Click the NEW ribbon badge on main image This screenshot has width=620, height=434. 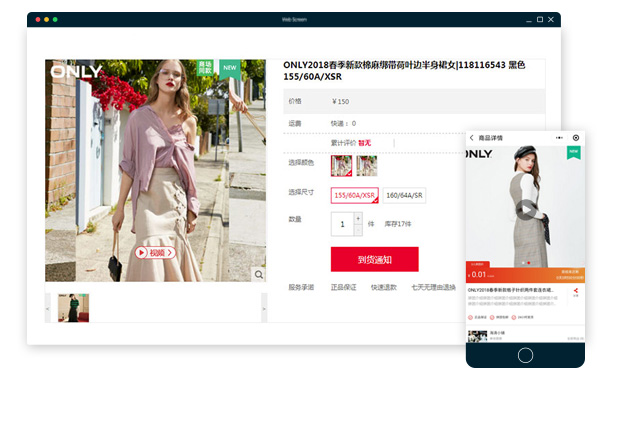pyautogui.click(x=230, y=69)
